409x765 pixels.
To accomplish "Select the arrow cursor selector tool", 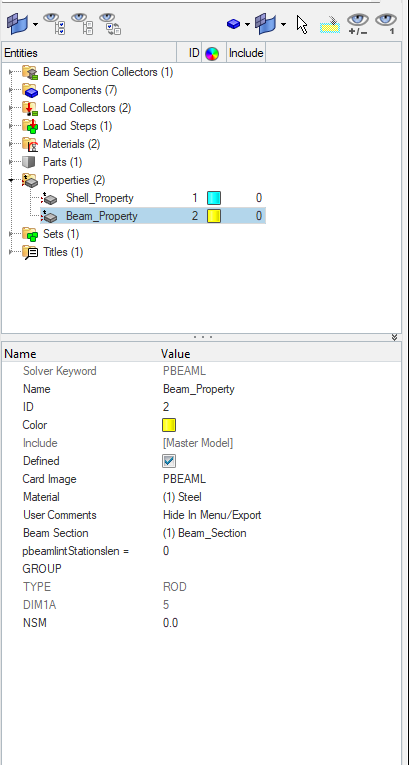I will tap(302, 24).
